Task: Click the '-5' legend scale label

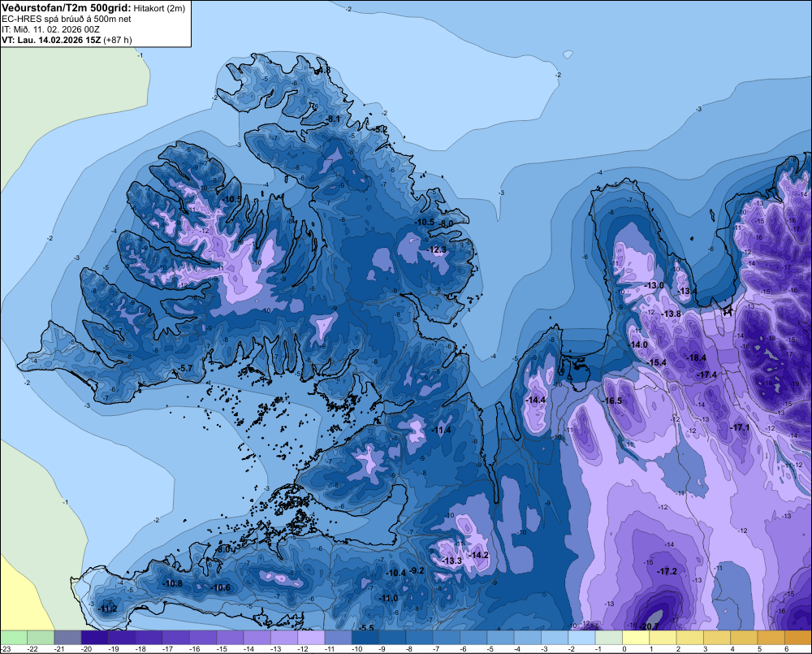Action: (490, 649)
